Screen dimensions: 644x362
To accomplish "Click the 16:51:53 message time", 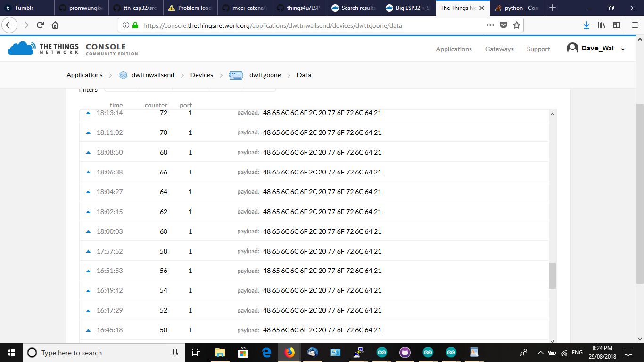I will click(109, 271).
